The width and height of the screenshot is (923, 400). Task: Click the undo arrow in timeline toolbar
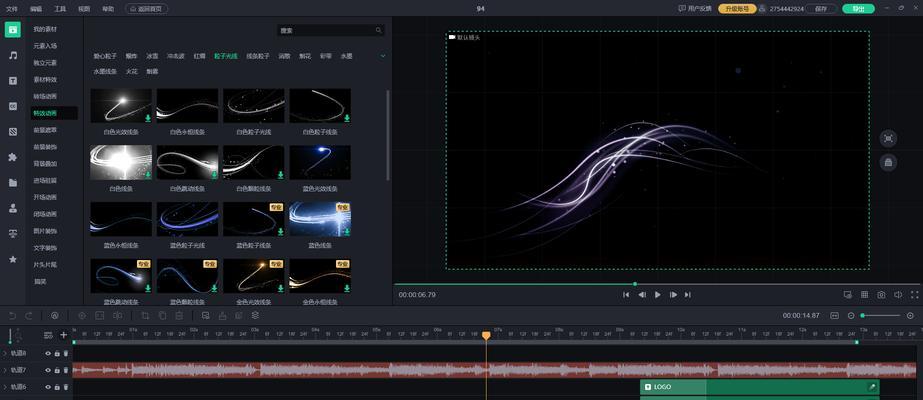pyautogui.click(x=12, y=316)
